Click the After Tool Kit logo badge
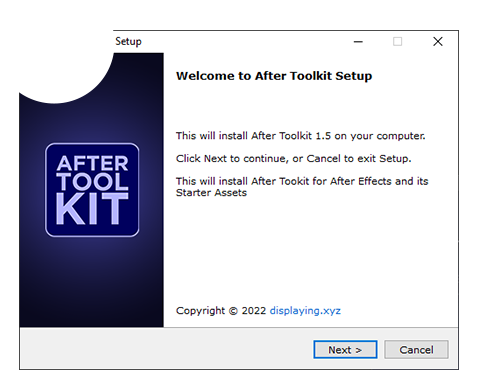Screen dimensions: 479x386 92,190
